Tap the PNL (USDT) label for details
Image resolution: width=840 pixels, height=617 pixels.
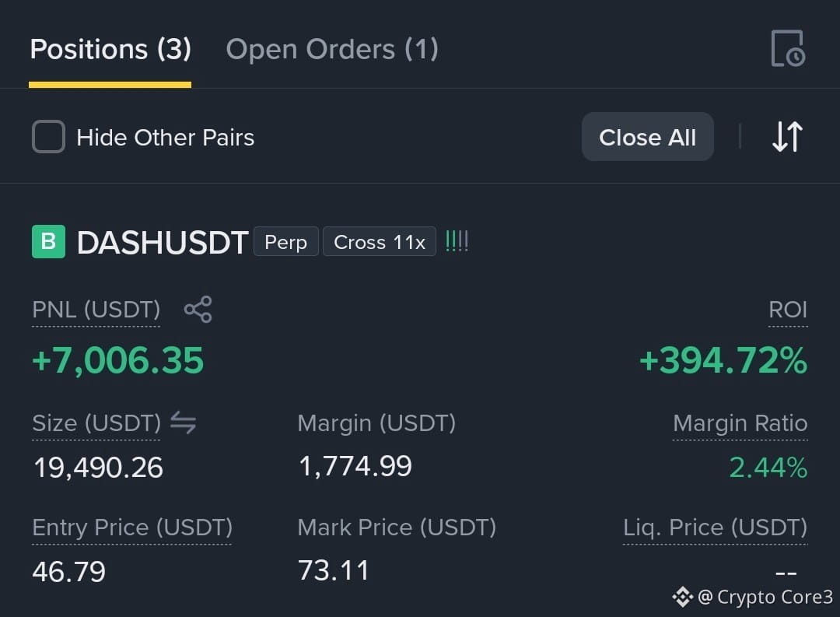coord(96,310)
